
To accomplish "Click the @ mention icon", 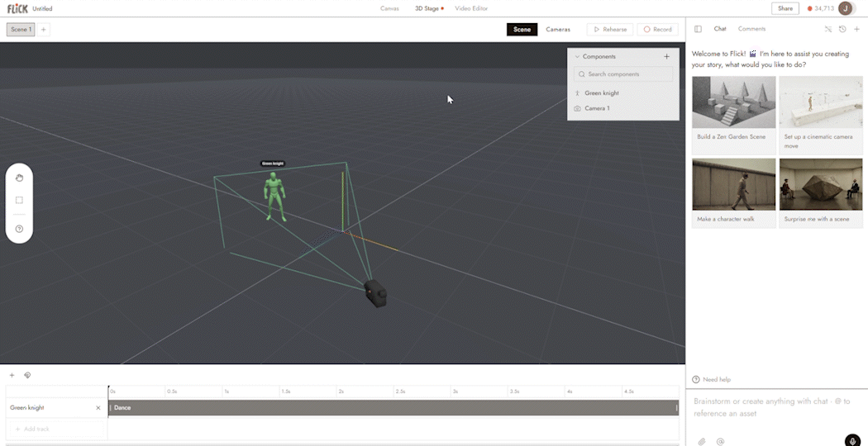I will [x=720, y=441].
